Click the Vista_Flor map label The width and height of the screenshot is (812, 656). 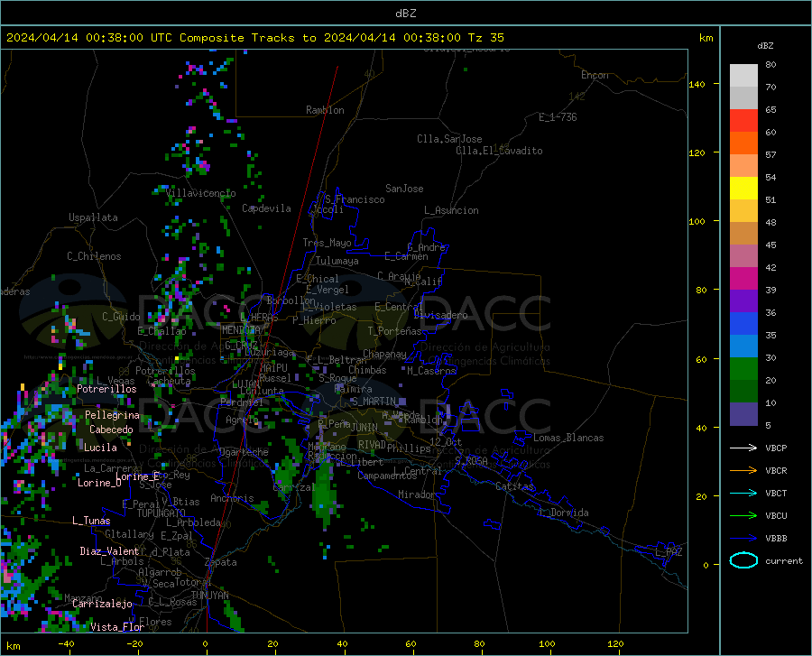coord(117,627)
